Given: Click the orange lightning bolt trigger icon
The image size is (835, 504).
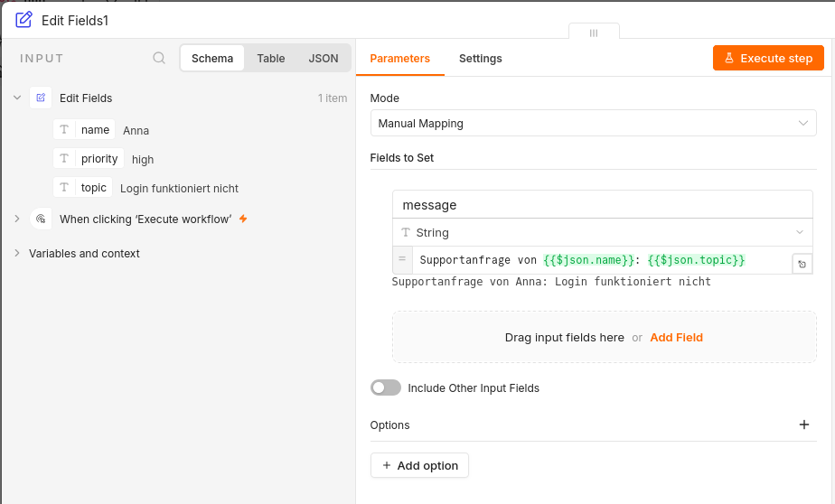Looking at the screenshot, I should coord(243,219).
